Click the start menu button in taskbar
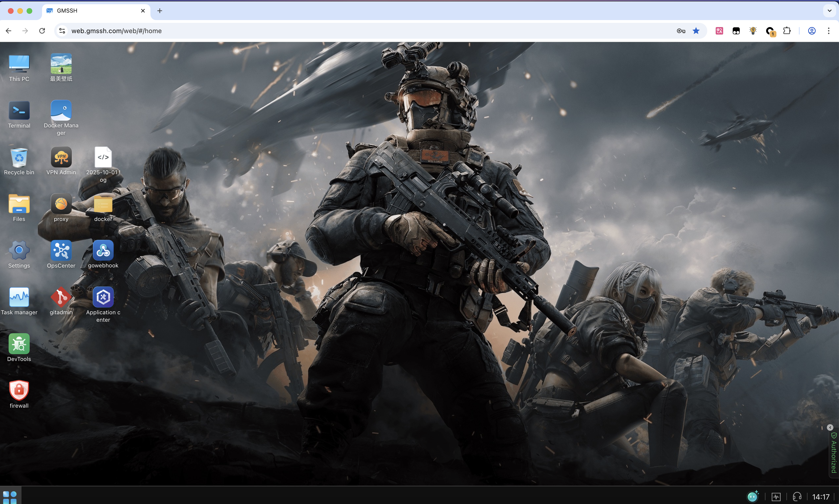 (x=10, y=497)
